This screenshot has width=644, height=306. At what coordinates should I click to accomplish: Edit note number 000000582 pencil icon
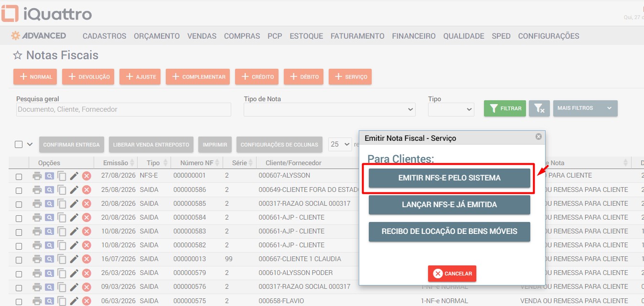(x=74, y=245)
